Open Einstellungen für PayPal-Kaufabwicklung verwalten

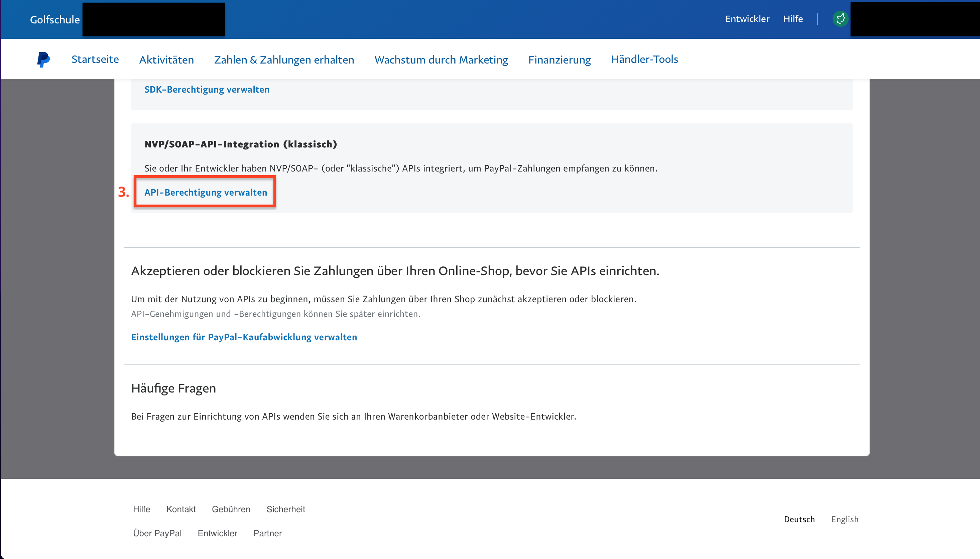click(244, 337)
